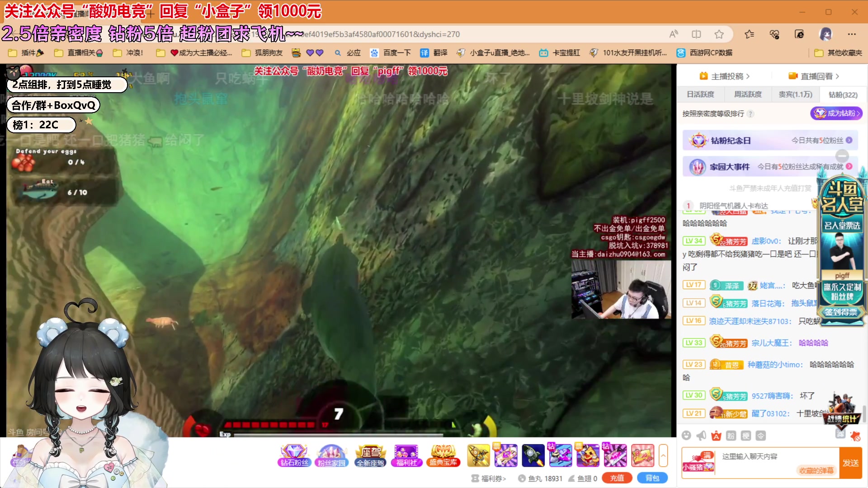868x488 pixels.
Task: Click the 粉 fan badge chat icon
Action: [x=731, y=436]
